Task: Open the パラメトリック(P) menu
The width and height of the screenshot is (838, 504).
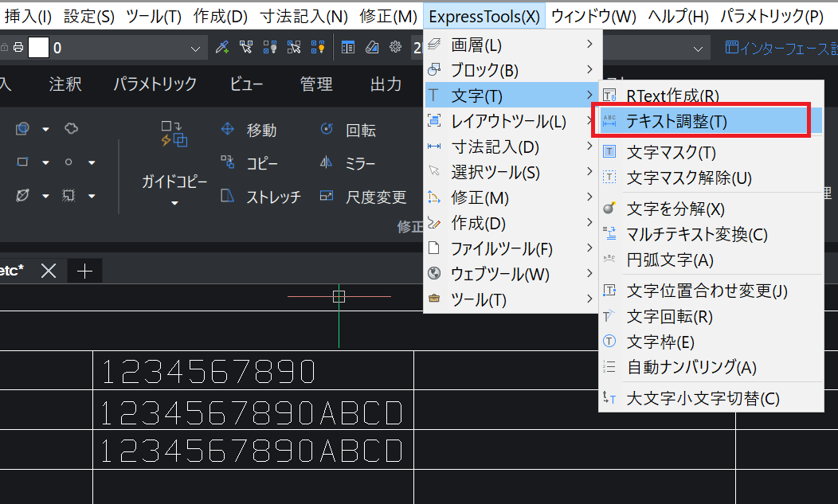Action: click(772, 17)
